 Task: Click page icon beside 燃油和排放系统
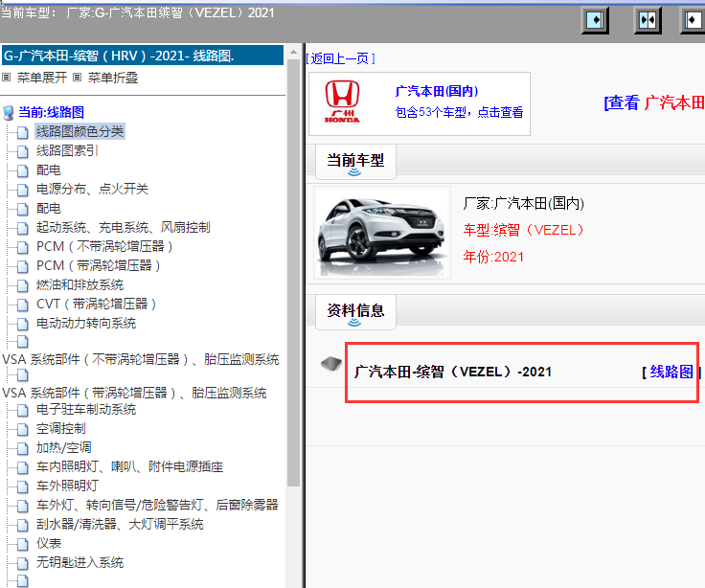pyautogui.click(x=23, y=285)
